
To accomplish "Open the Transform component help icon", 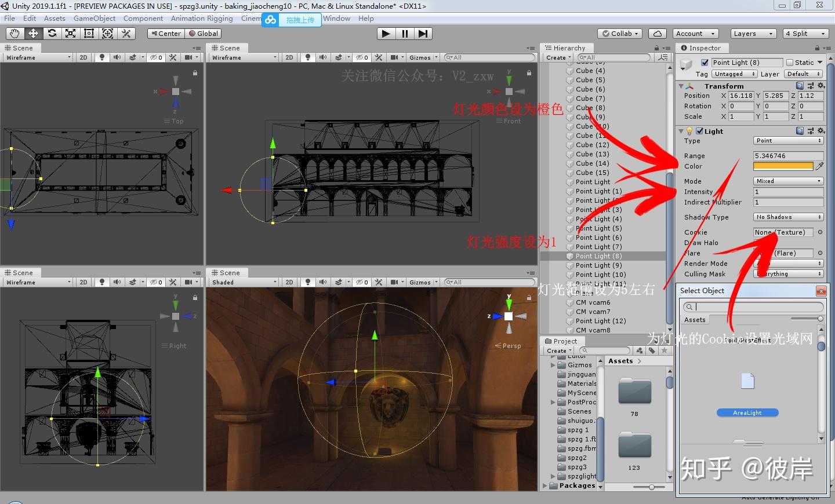I will pos(800,86).
